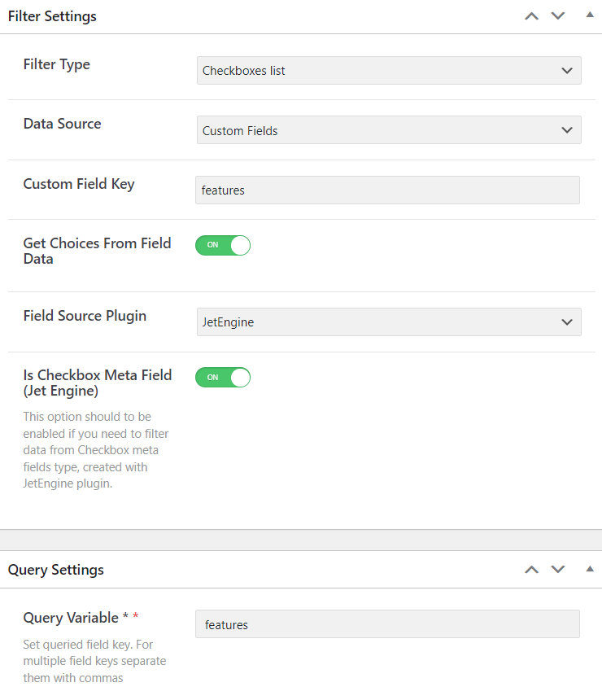This screenshot has width=602, height=700.
Task: Focus the Custom Field Key input
Action: pyautogui.click(x=387, y=190)
